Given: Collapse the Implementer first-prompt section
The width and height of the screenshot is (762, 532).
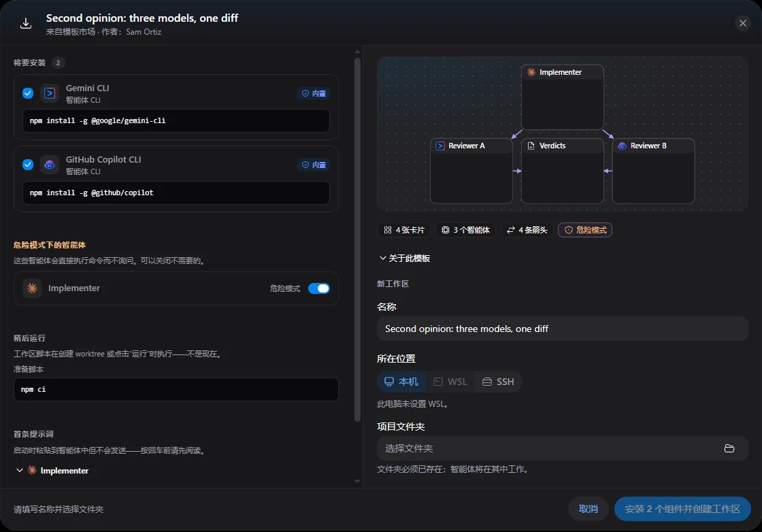Looking at the screenshot, I should point(20,470).
